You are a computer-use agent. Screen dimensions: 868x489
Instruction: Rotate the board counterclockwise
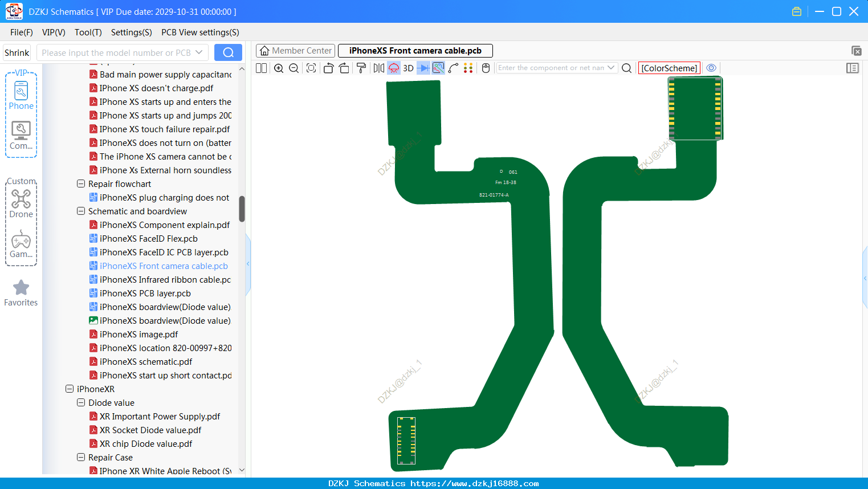[x=328, y=68]
